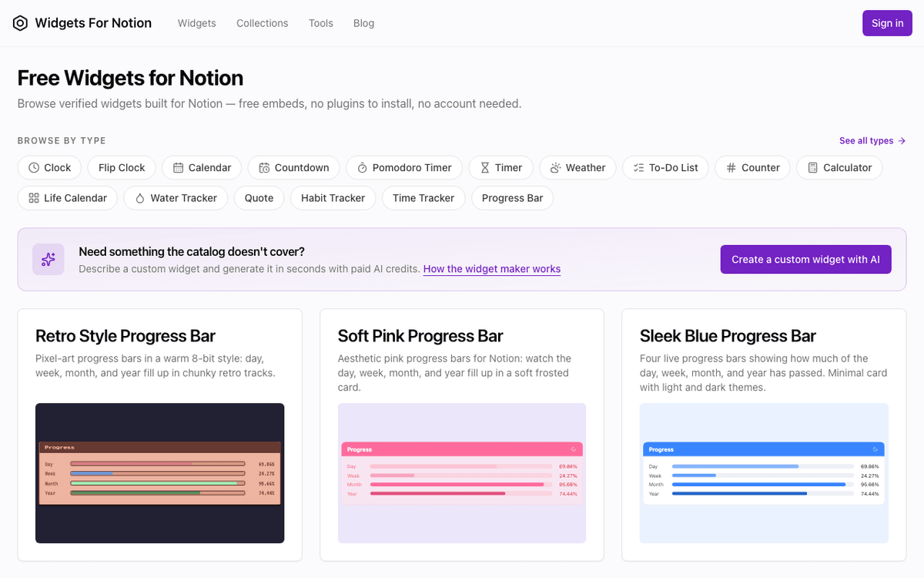Select the To-Do List type chip
This screenshot has width=924, height=578.
point(666,168)
